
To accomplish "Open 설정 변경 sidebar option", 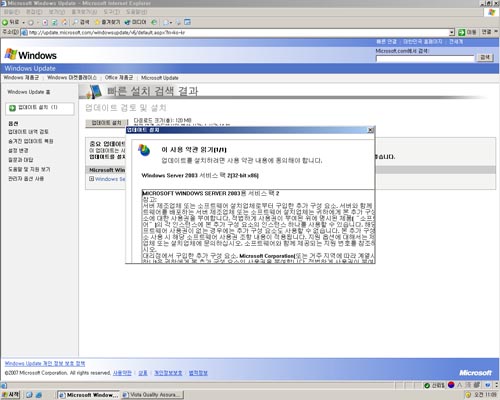I will (18, 151).
